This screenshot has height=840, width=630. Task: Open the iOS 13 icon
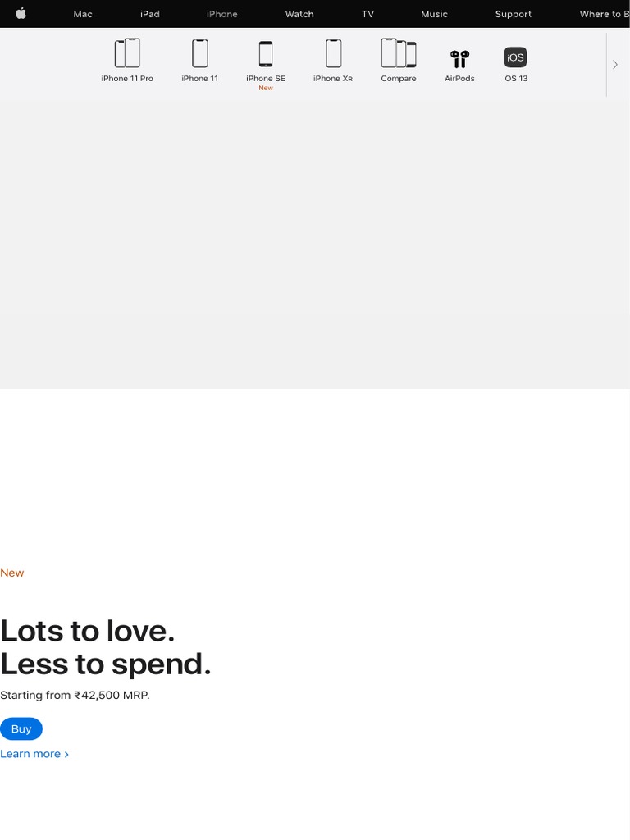[x=515, y=57]
